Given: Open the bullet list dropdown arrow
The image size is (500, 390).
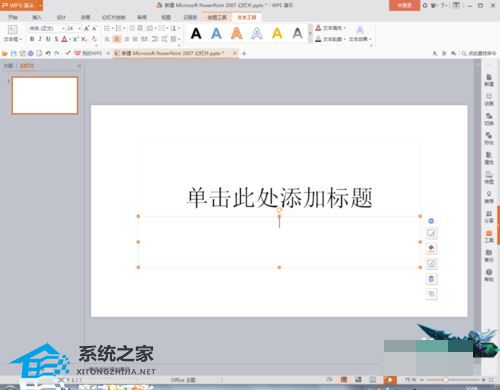Looking at the screenshot, I should point(113,28).
